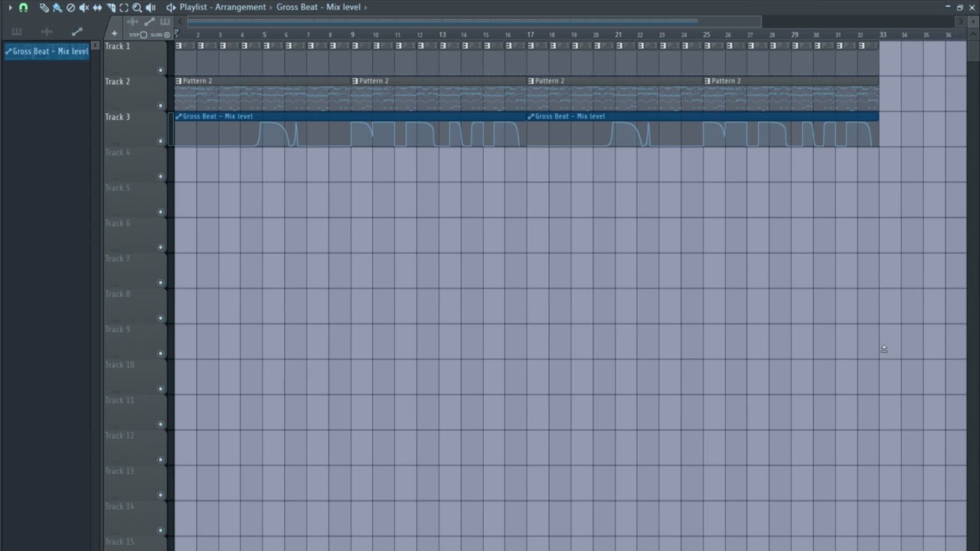Select the Select tool

[124, 7]
